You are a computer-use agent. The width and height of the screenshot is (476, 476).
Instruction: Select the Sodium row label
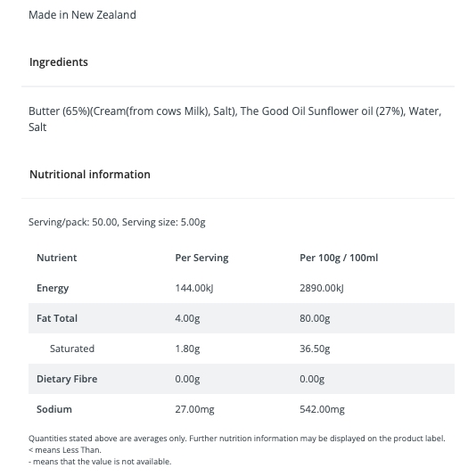[54, 409]
